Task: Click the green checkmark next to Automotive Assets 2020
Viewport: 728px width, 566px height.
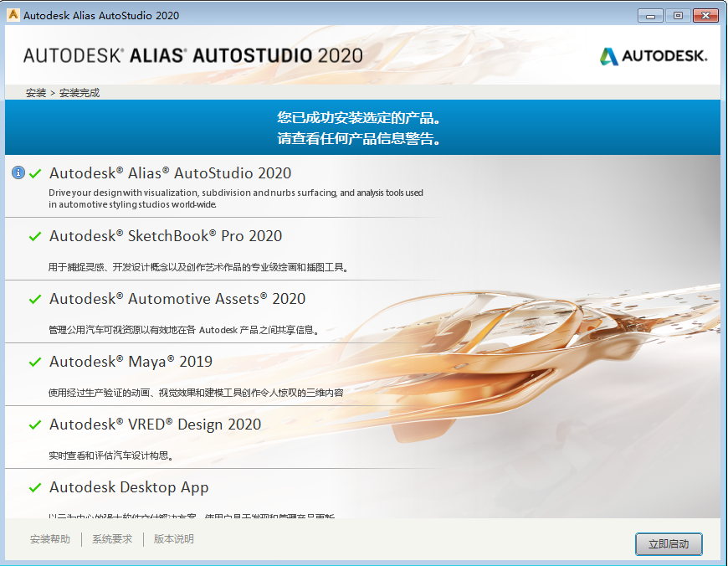Action: coord(35,299)
